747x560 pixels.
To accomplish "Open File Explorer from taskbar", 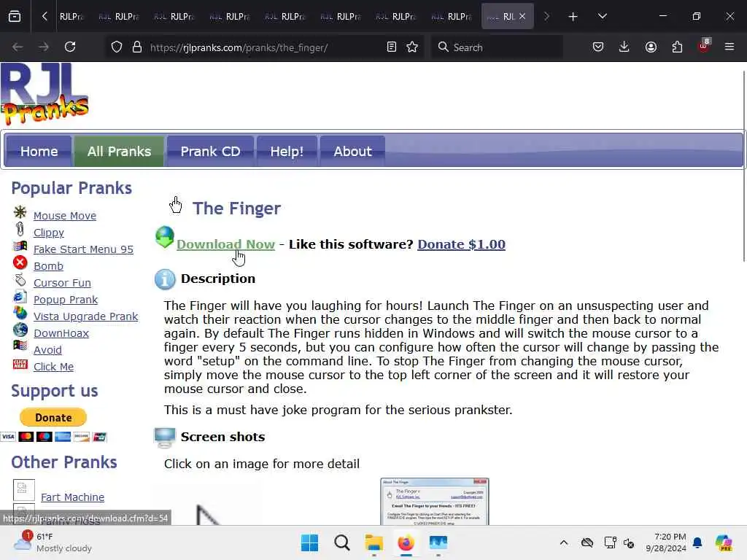I will [x=374, y=542].
